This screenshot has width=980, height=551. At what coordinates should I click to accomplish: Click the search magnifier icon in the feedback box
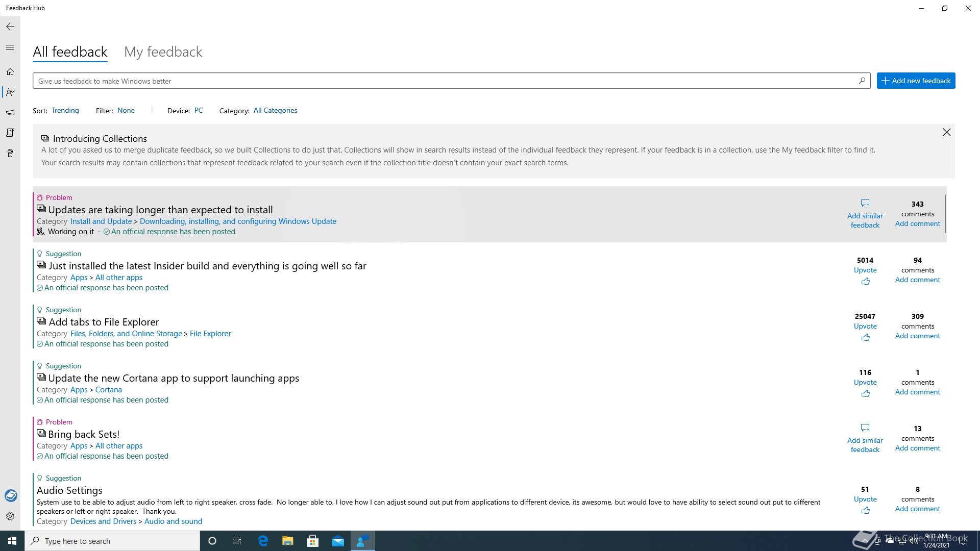(x=862, y=81)
